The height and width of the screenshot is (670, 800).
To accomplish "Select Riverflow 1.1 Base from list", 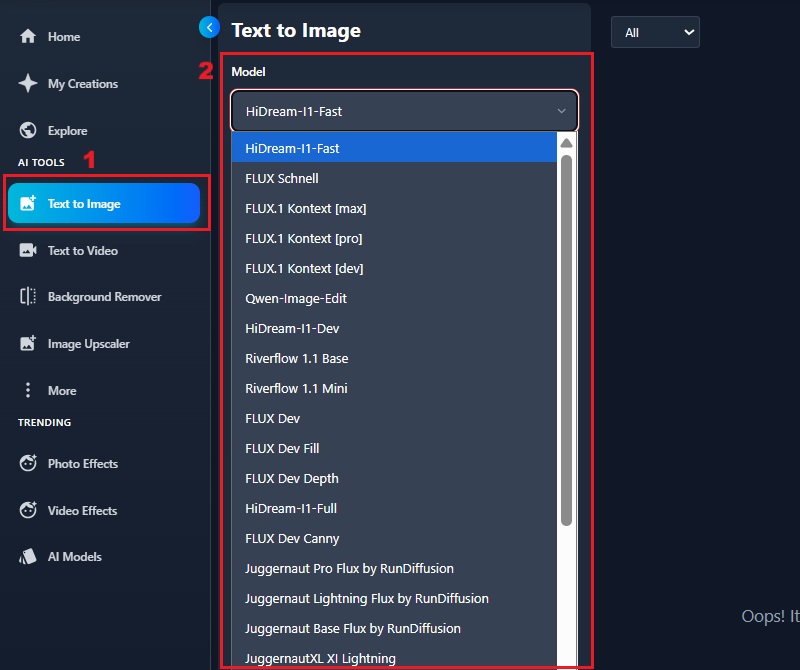I will coord(394,358).
